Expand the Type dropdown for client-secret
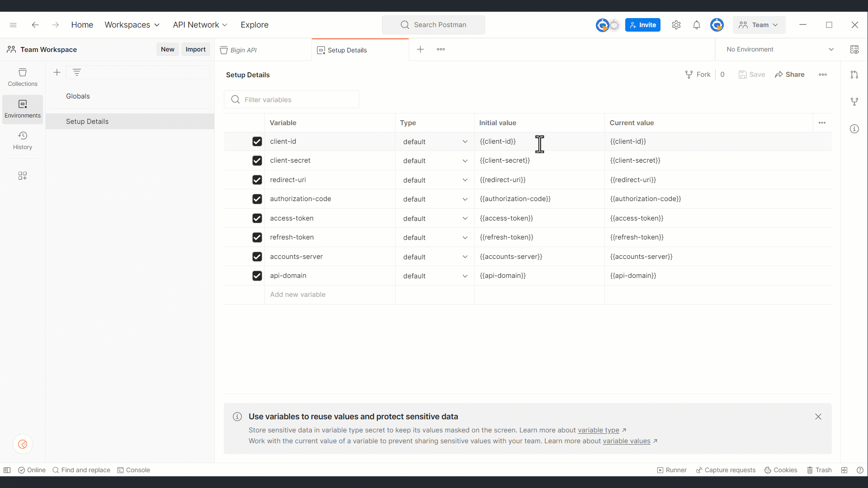This screenshot has height=488, width=868. (x=465, y=160)
